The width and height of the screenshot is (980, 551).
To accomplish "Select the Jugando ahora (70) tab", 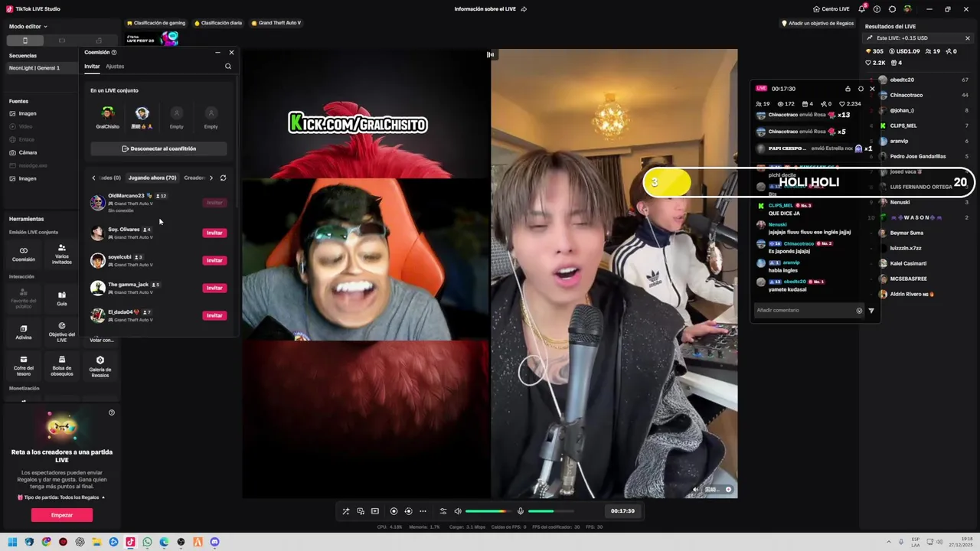I will point(152,178).
